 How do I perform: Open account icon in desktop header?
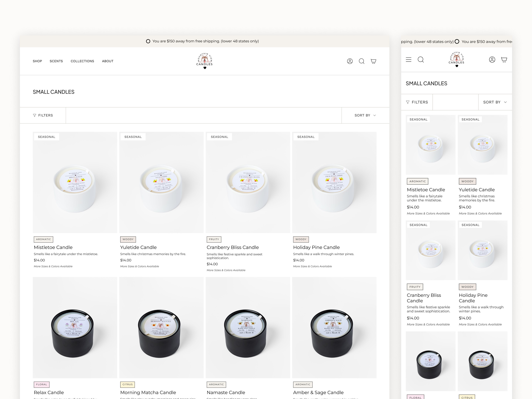(350, 61)
